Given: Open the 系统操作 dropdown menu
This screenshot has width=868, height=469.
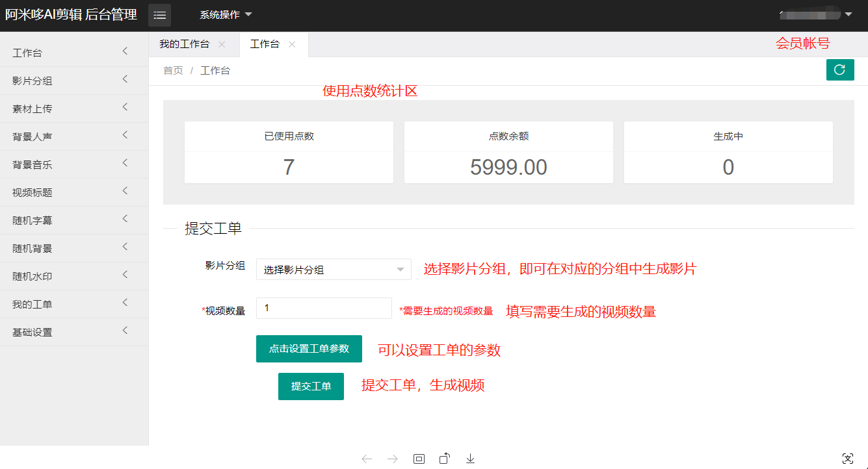Looking at the screenshot, I should click(x=226, y=14).
